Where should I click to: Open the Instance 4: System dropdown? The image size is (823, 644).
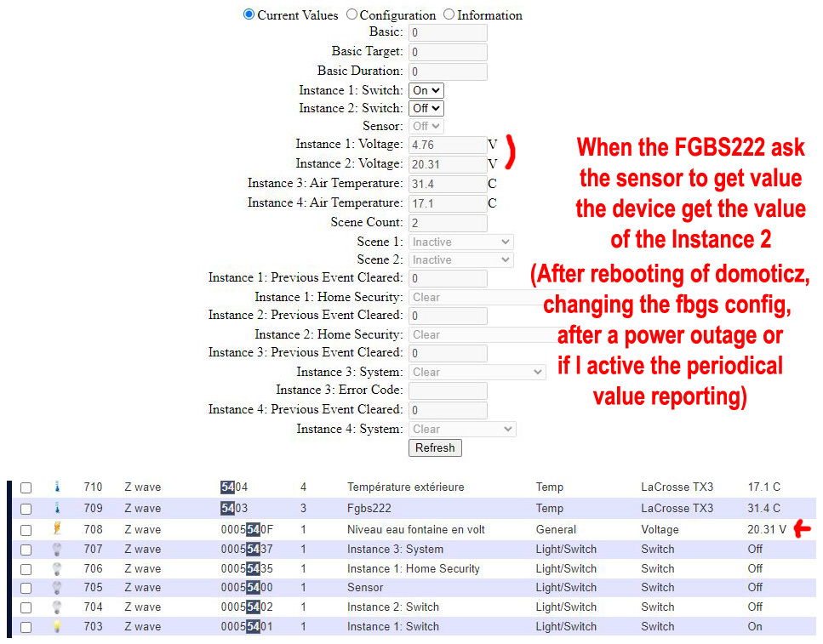click(x=462, y=430)
